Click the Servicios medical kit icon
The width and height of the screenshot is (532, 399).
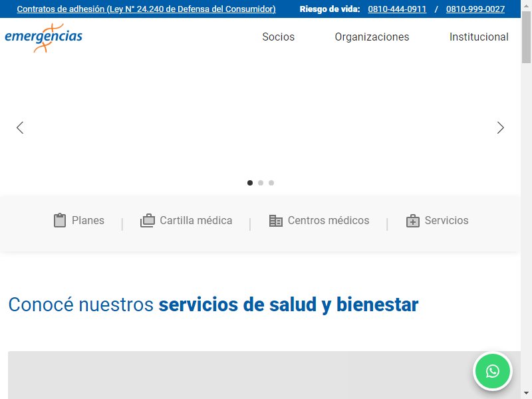[x=412, y=221]
